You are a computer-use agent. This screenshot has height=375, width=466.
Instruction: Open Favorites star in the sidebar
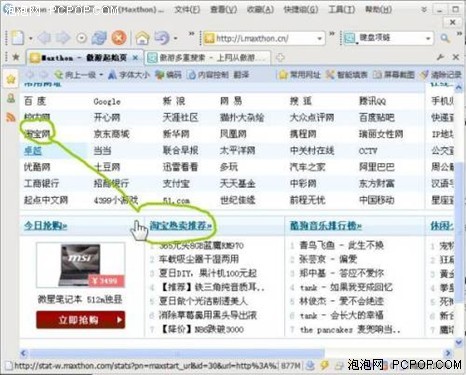11,79
